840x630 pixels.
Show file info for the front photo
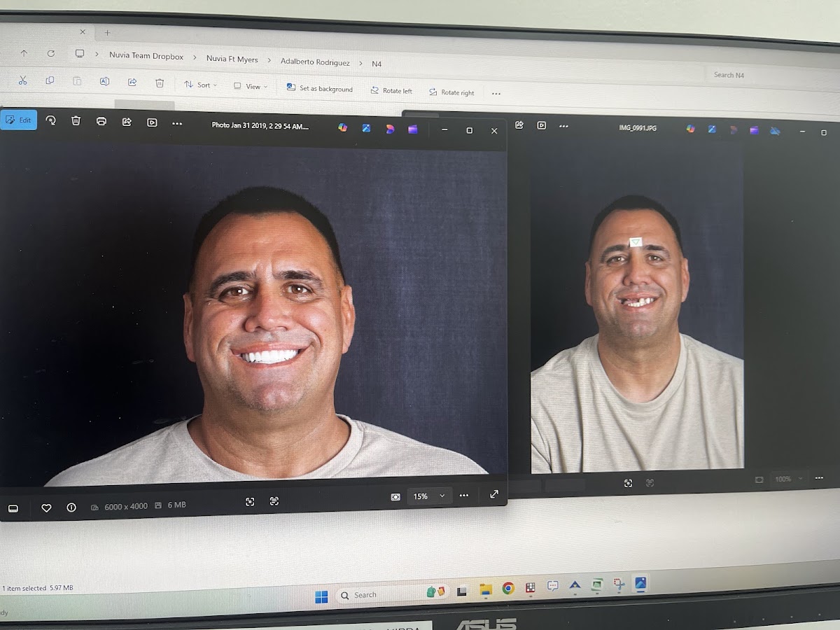tap(71, 507)
